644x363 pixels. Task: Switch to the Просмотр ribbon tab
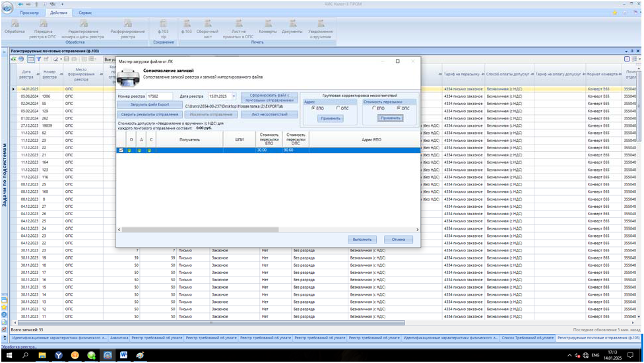[31, 13]
